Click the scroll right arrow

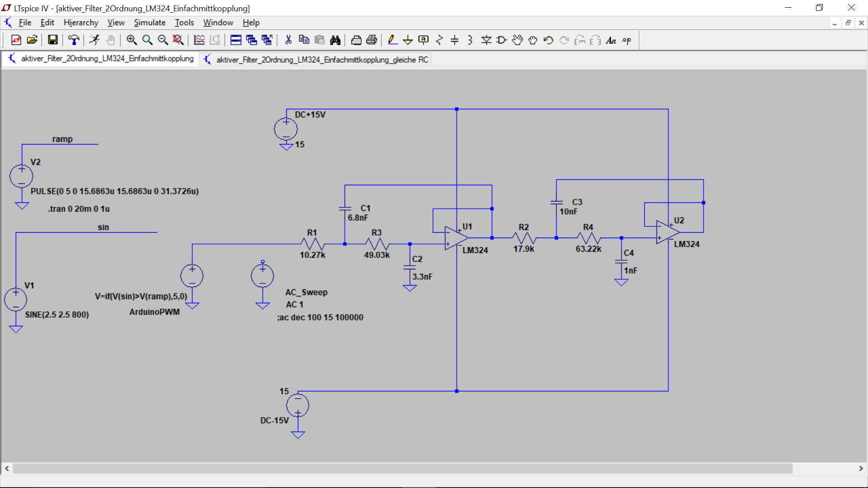coord(861,469)
